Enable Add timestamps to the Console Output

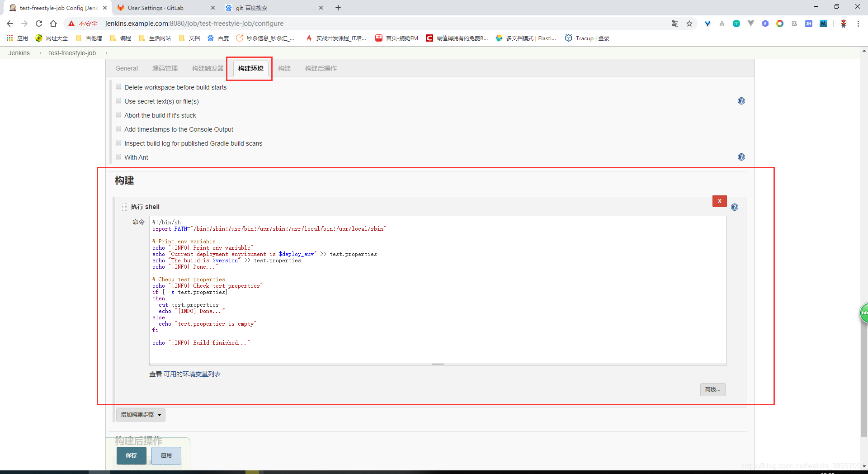pos(118,128)
